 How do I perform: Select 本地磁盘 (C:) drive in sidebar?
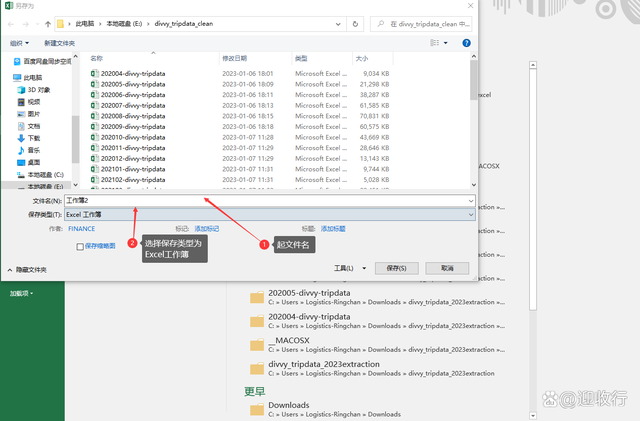[40, 175]
